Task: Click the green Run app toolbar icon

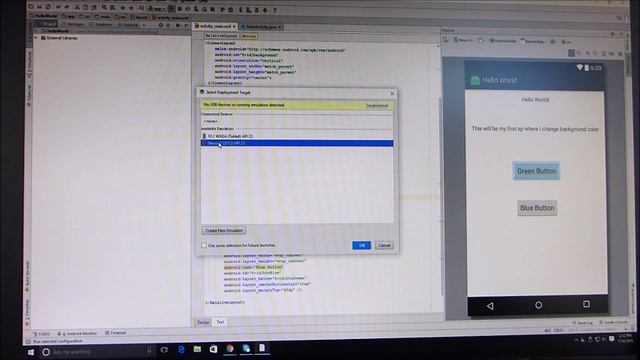Action: coord(172,8)
